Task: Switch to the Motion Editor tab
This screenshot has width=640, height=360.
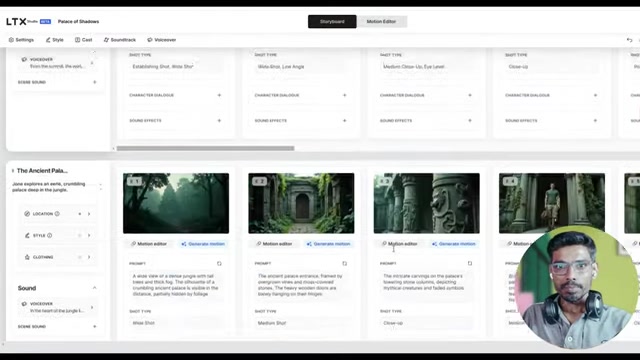Action: (x=381, y=22)
